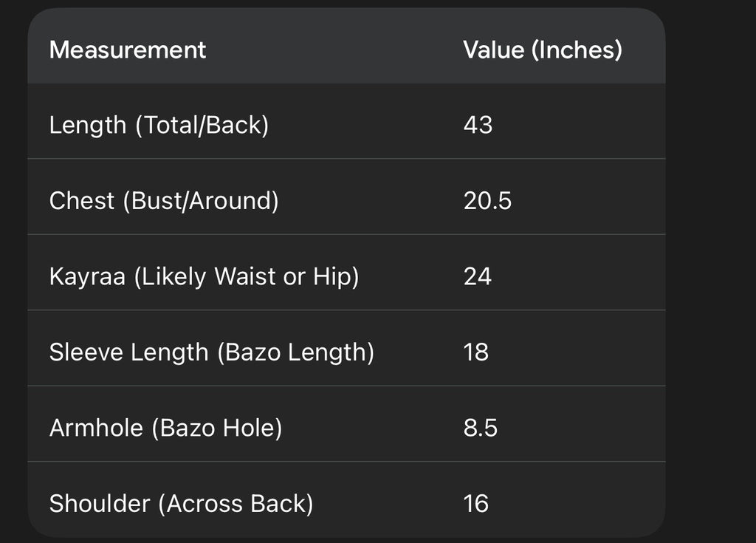Click the "(Total/Back)" parenthetical text
The height and width of the screenshot is (543, 756).
[201, 125]
